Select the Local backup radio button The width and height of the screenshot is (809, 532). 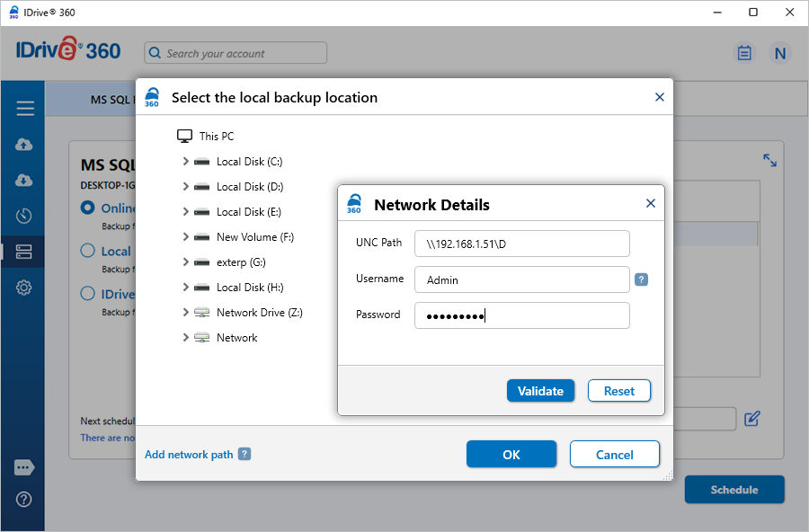[88, 251]
